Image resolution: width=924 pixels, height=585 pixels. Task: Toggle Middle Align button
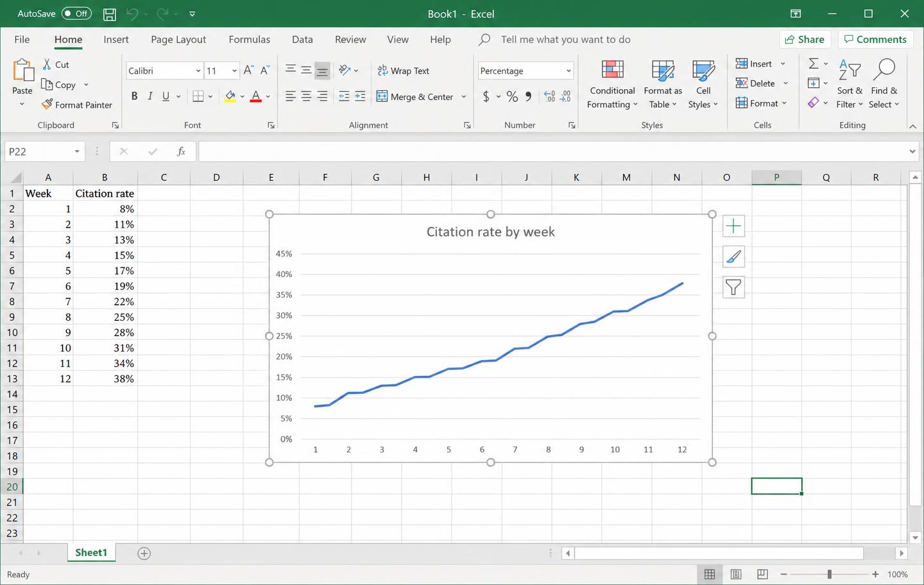[306, 71]
